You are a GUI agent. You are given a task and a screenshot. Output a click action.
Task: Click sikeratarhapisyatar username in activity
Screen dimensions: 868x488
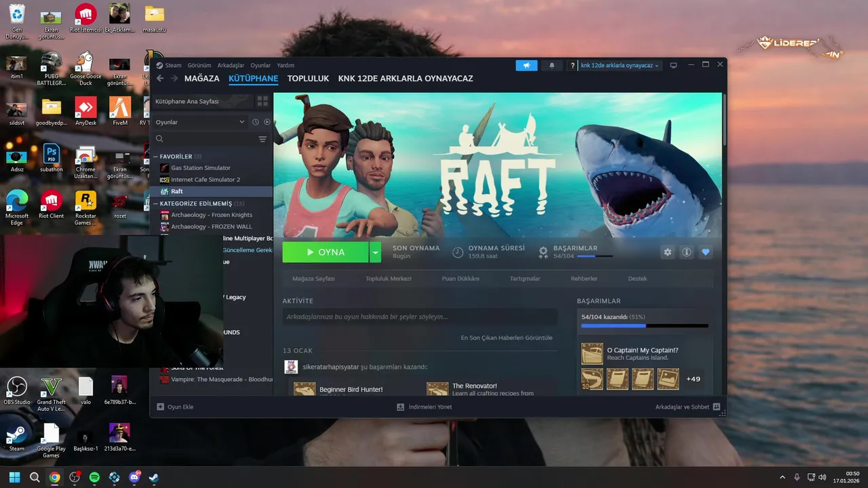click(x=330, y=367)
